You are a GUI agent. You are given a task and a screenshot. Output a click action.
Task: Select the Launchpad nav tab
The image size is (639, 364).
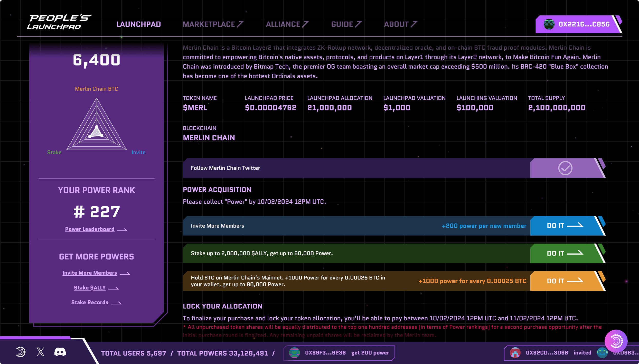[138, 24]
